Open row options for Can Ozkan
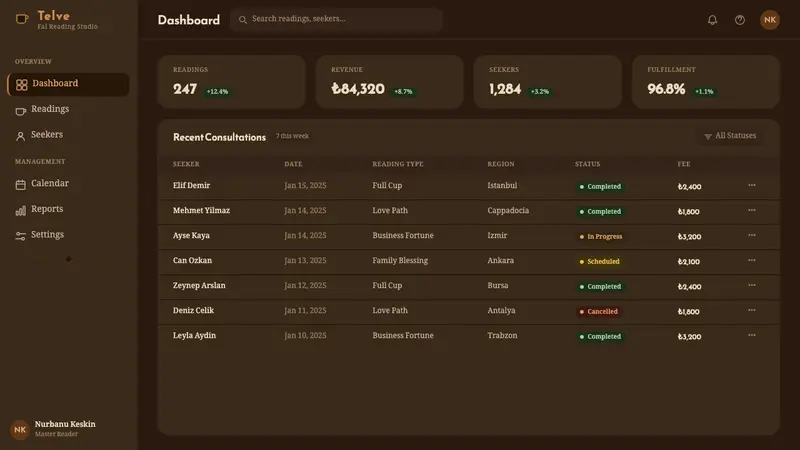Viewport: 800px width, 450px height. [x=752, y=260]
